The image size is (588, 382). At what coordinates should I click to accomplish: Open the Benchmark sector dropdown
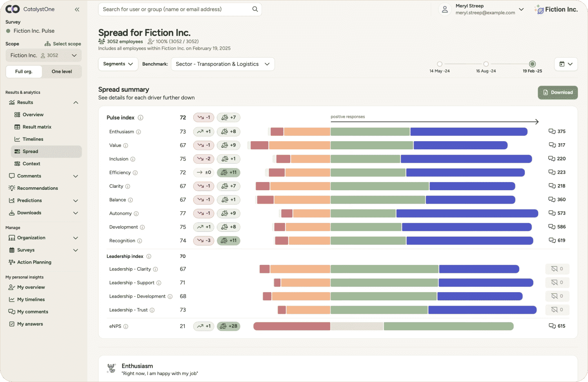click(x=223, y=64)
